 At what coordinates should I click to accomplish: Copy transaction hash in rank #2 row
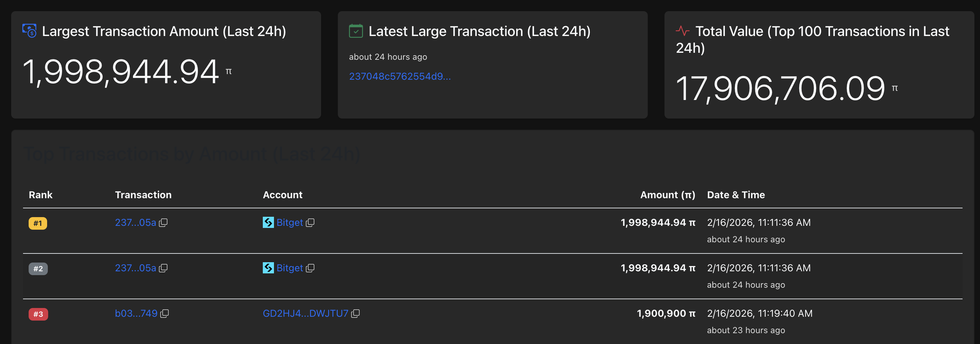(x=163, y=268)
